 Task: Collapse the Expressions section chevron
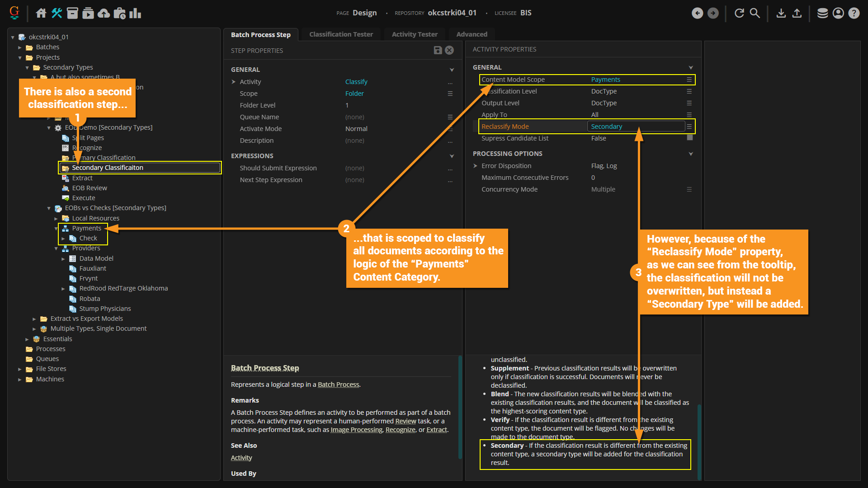coord(452,156)
